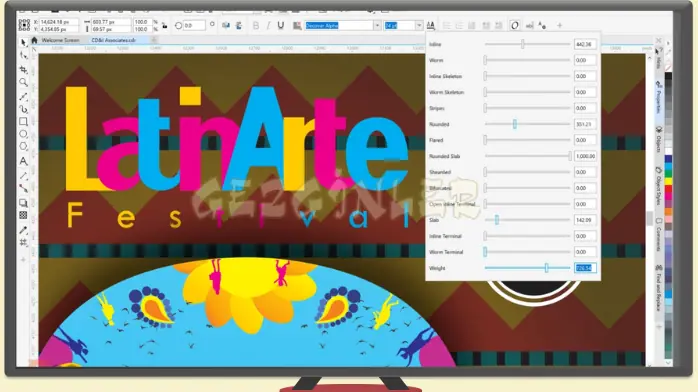Viewport: 698px width, 392px height.
Task: Toggle the lock ratio padlock
Action: [165, 25]
